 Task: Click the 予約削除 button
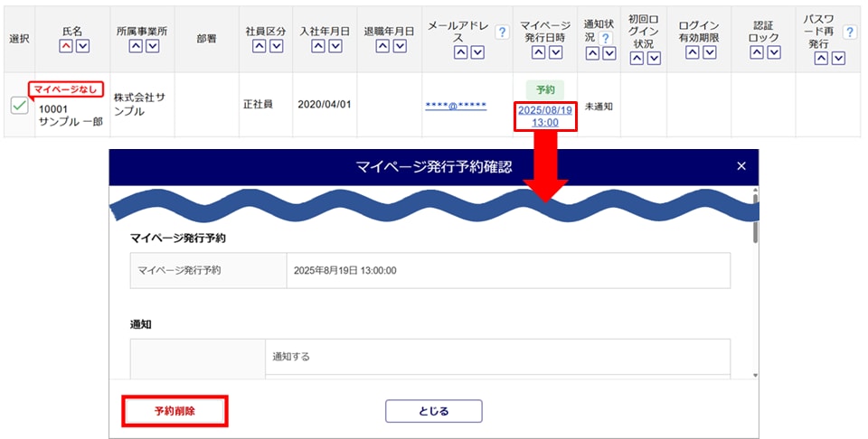coord(175,410)
